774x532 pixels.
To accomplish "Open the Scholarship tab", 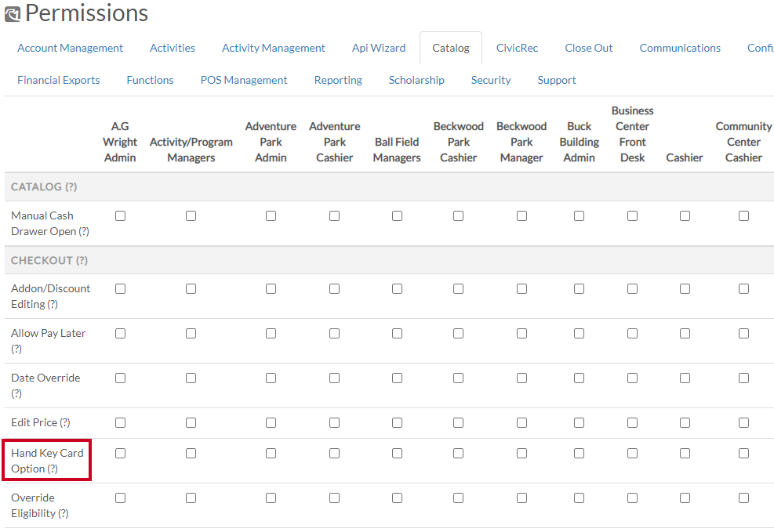I will point(416,80).
